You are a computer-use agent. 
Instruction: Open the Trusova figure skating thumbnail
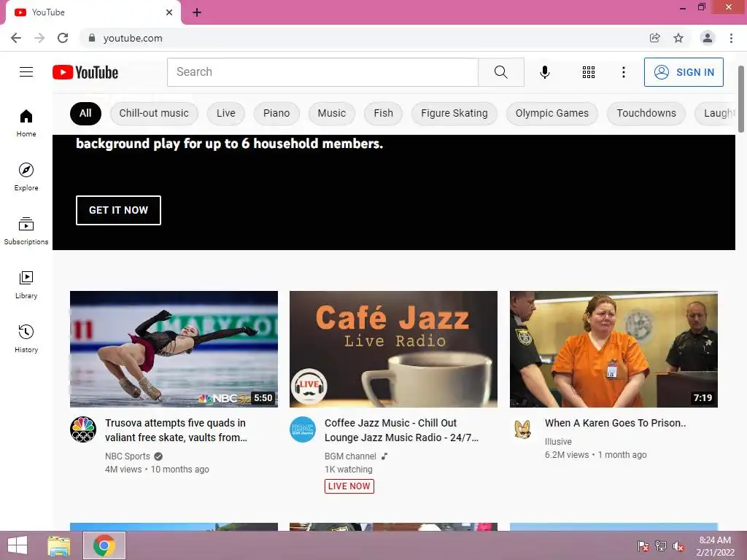[174, 349]
